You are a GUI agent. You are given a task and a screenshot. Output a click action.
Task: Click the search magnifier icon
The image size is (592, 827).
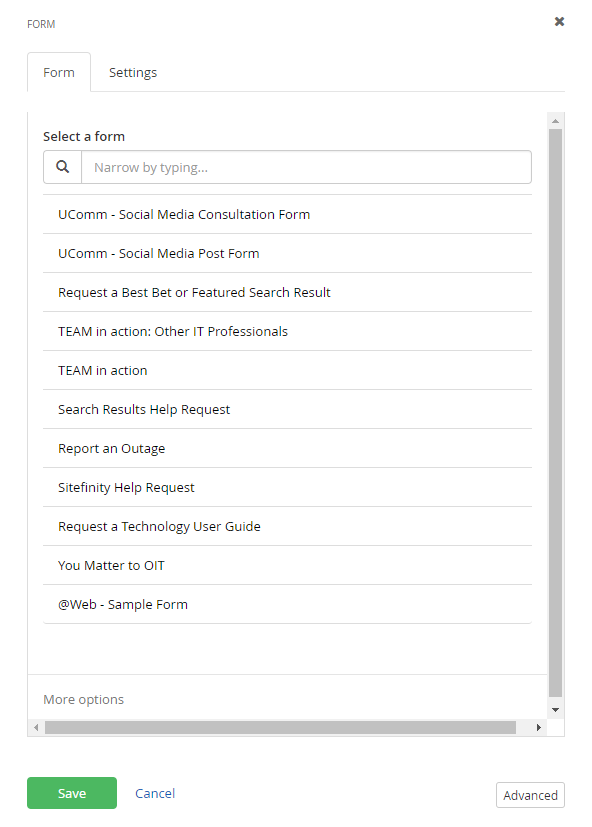click(x=62, y=166)
